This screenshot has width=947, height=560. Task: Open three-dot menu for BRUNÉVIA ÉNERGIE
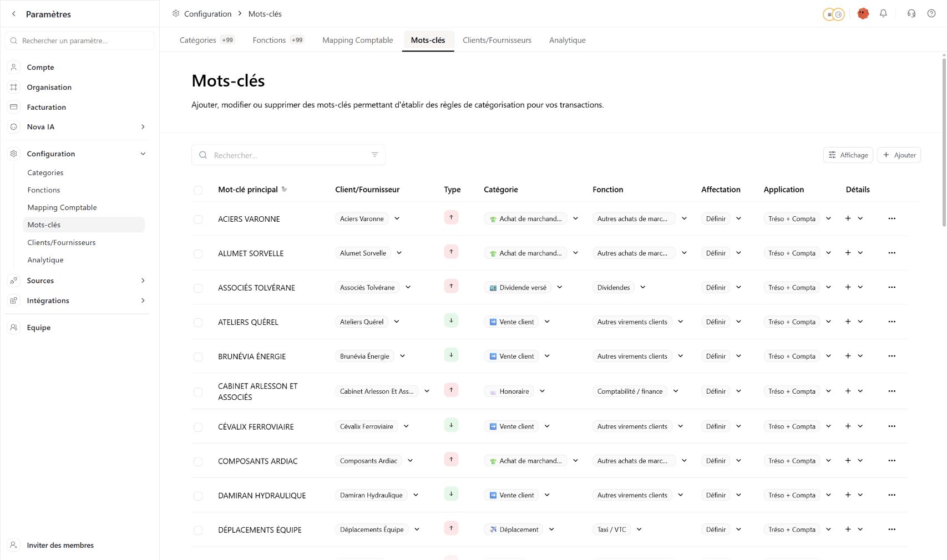pyautogui.click(x=892, y=356)
